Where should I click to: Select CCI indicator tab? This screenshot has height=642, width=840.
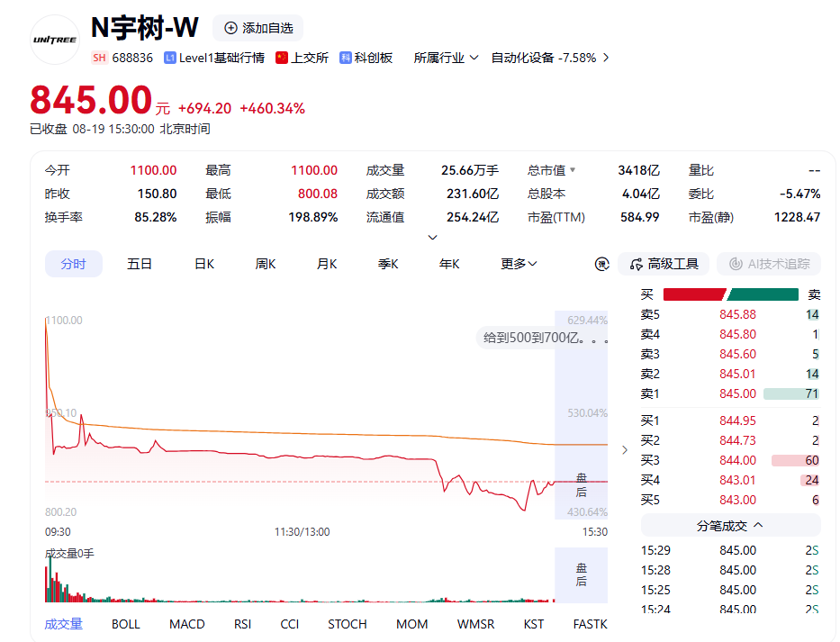click(x=290, y=624)
